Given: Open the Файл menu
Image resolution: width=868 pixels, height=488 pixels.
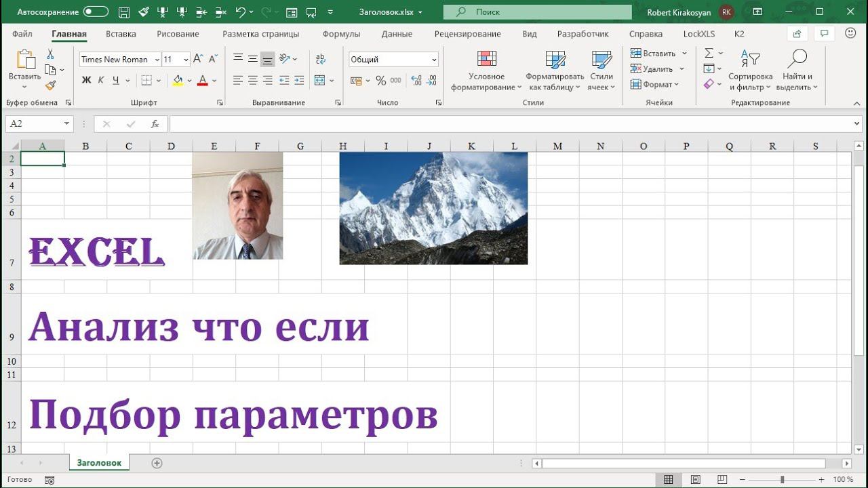Looking at the screenshot, I should (x=22, y=34).
